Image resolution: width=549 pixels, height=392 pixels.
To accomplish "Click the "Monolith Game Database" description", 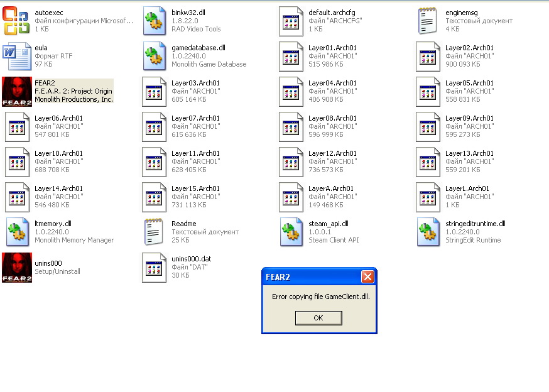I will tap(209, 64).
